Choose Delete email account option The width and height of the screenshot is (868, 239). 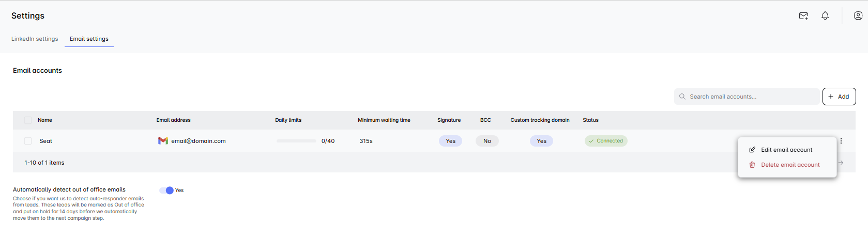[790, 165]
